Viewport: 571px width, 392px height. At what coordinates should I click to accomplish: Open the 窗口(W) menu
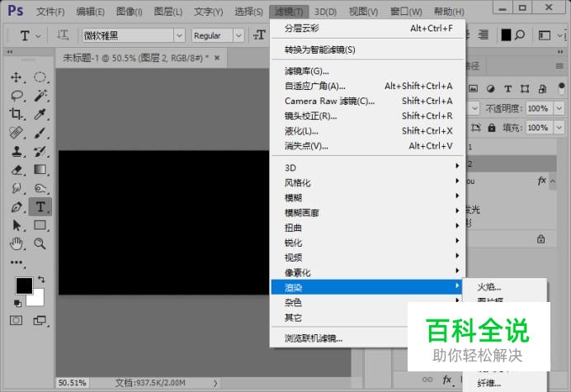[x=406, y=12]
